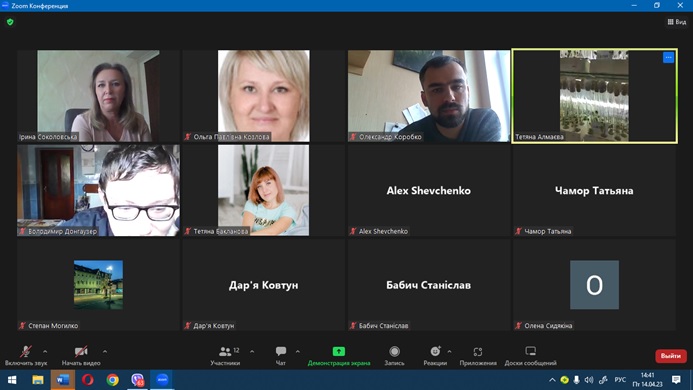The image size is (693, 390).
Task: Start Демонстрация экрана screen sharing
Action: pyautogui.click(x=339, y=356)
